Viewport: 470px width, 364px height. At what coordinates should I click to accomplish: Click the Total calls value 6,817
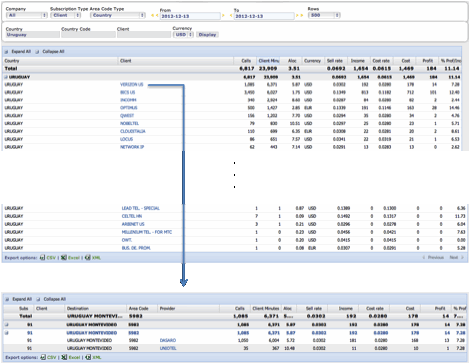(x=247, y=69)
